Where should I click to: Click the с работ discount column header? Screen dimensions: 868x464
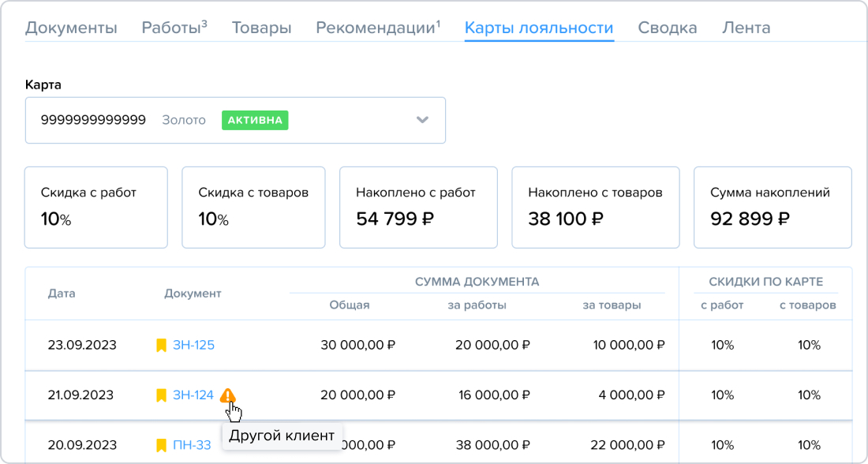point(722,305)
